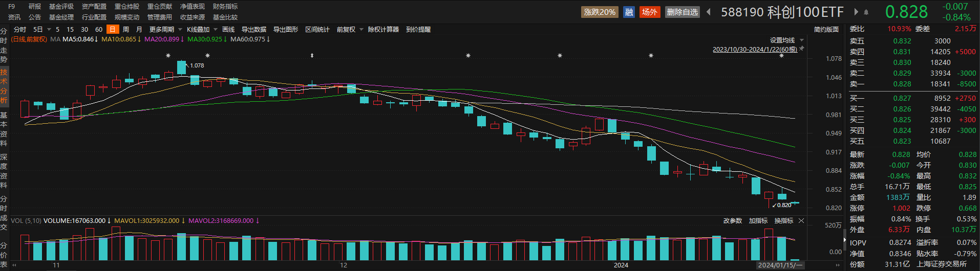Click the 导出数据 button
980x271 pixels.
(x=254, y=30)
